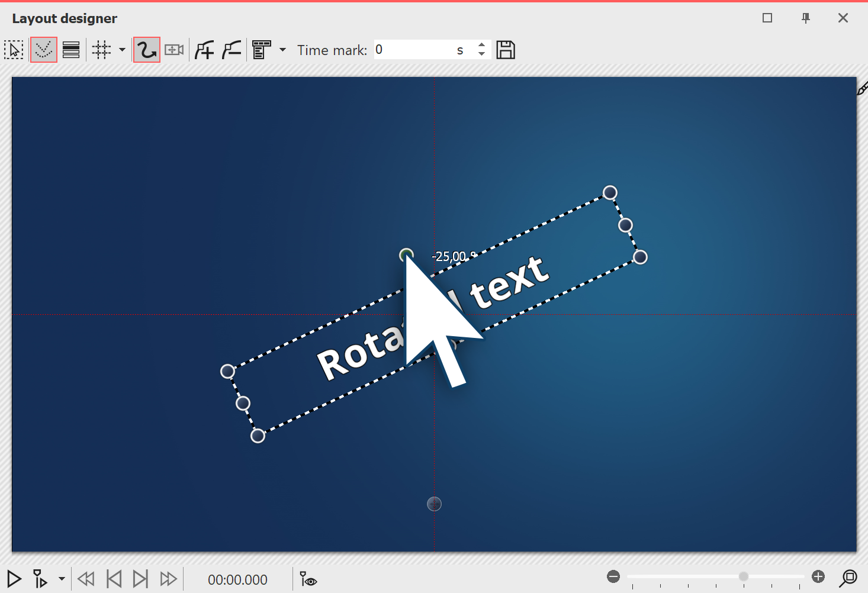Pin the Layout designer window
The height and width of the screenshot is (593, 868).
click(x=805, y=18)
